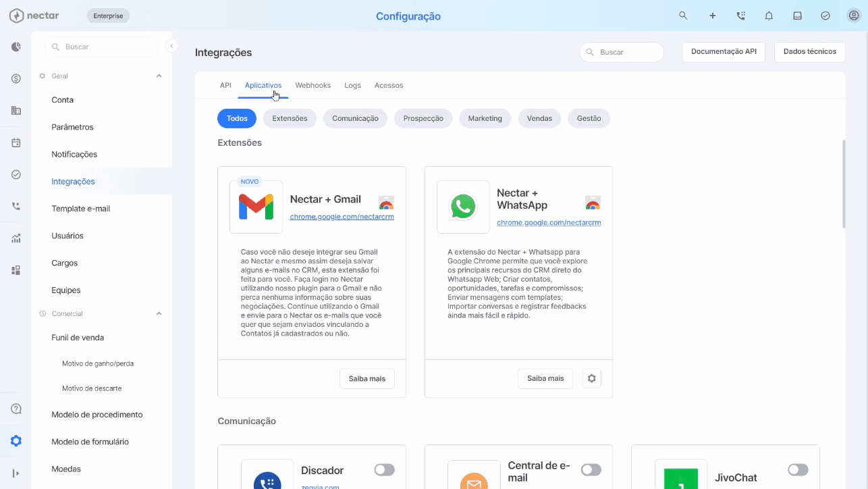Open the calls phone sidebar icon

point(16,206)
